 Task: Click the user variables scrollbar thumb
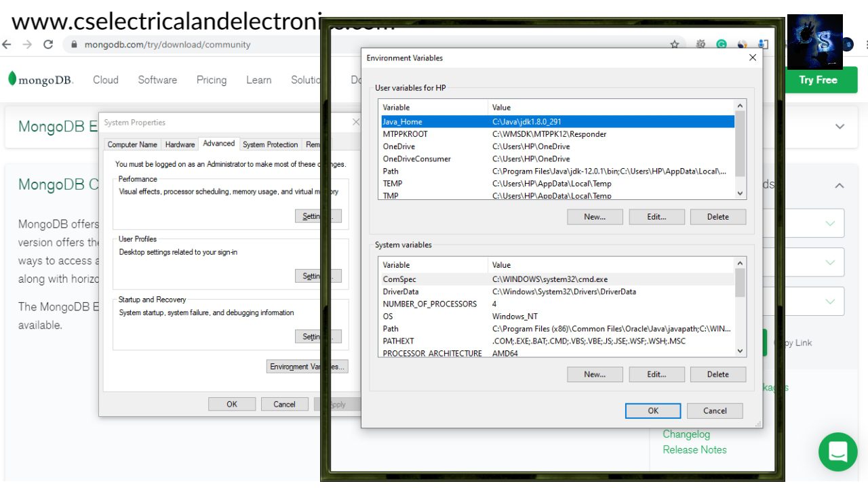(x=740, y=144)
